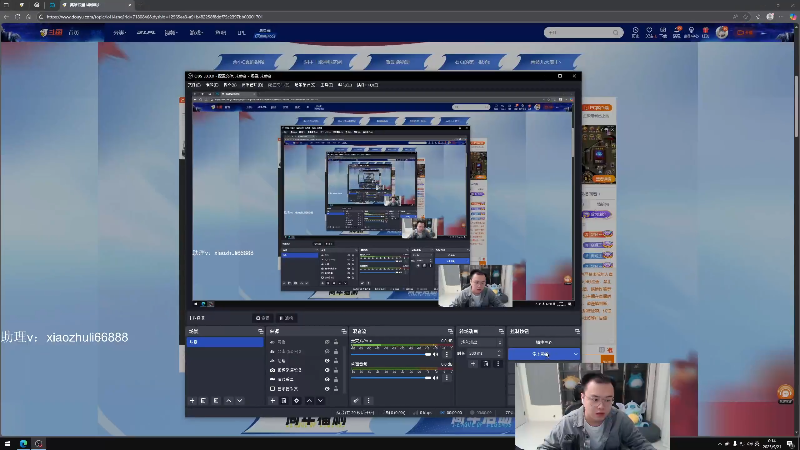Open OBS Tools menu
Image resolution: width=800 pixels, height=450 pixels.
327,85
